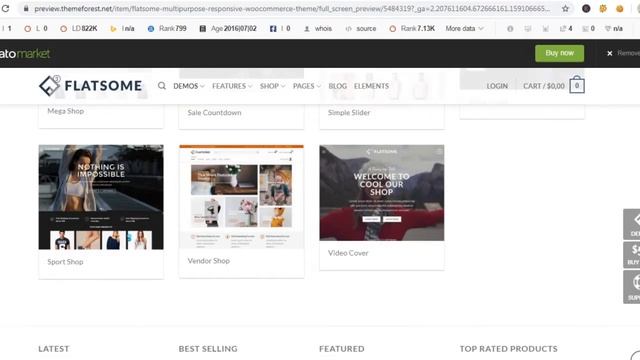Image resolution: width=640 pixels, height=360 pixels.
Task: Click the side Buy floating button
Action: [632, 255]
